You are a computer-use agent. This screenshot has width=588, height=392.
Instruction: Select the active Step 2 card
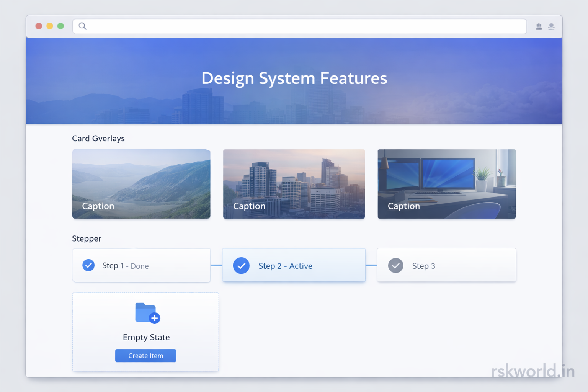(294, 265)
